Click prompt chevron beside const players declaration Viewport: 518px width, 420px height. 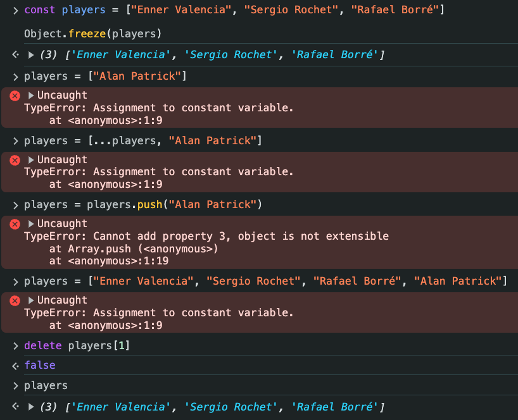(x=16, y=11)
